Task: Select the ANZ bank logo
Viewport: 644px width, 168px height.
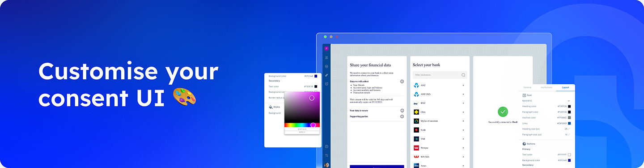Action: [x=416, y=85]
